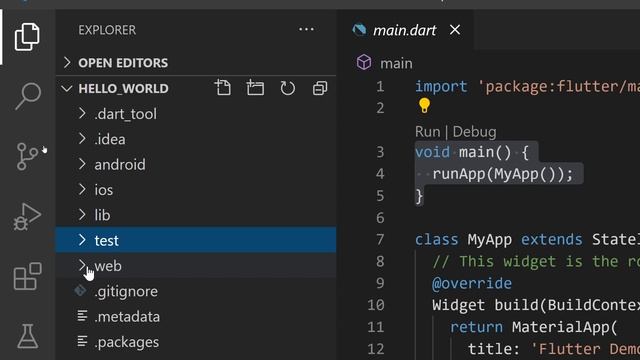Expand the ios folder
The height and width of the screenshot is (360, 640).
point(196,190)
